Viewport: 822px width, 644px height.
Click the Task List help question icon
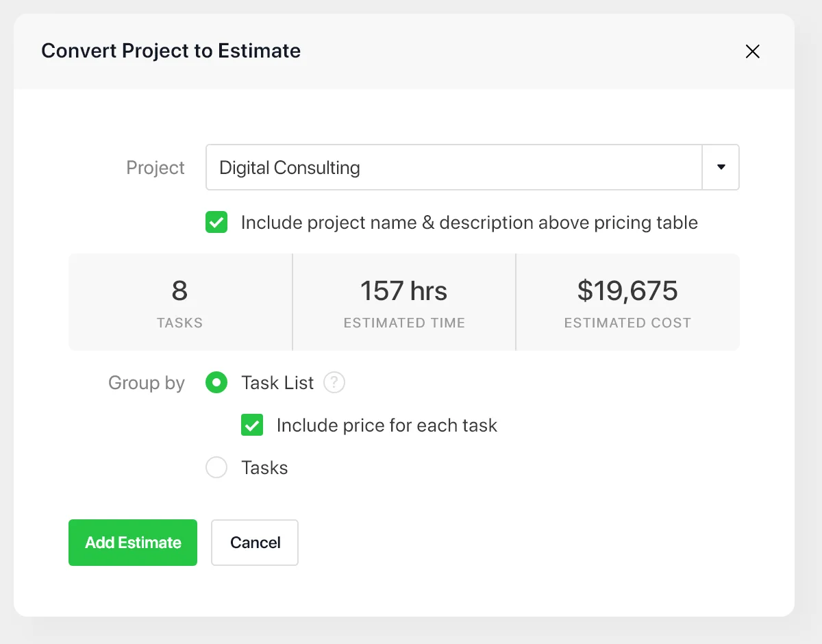tap(334, 382)
